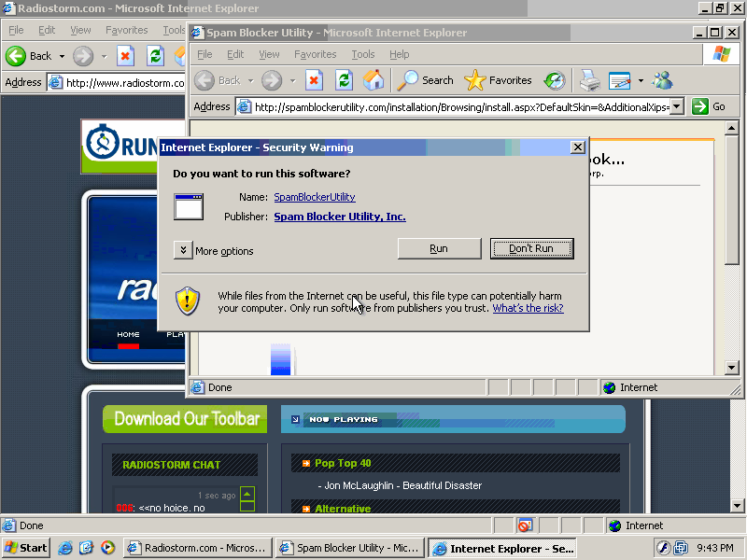The image size is (747, 560).
Task: Click the yellow warning shield icon in dialog
Action: [x=188, y=301]
